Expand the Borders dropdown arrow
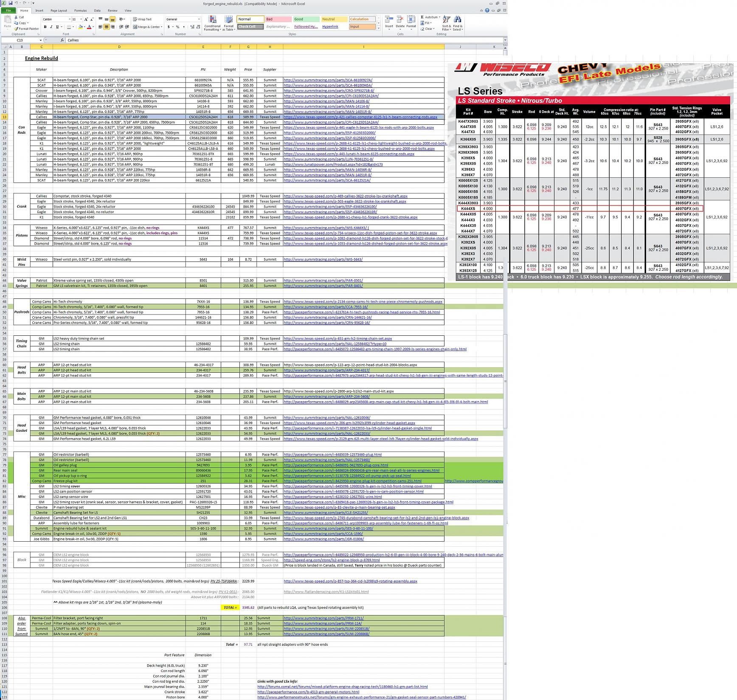Screen dimensions: 737x700 (74, 27)
